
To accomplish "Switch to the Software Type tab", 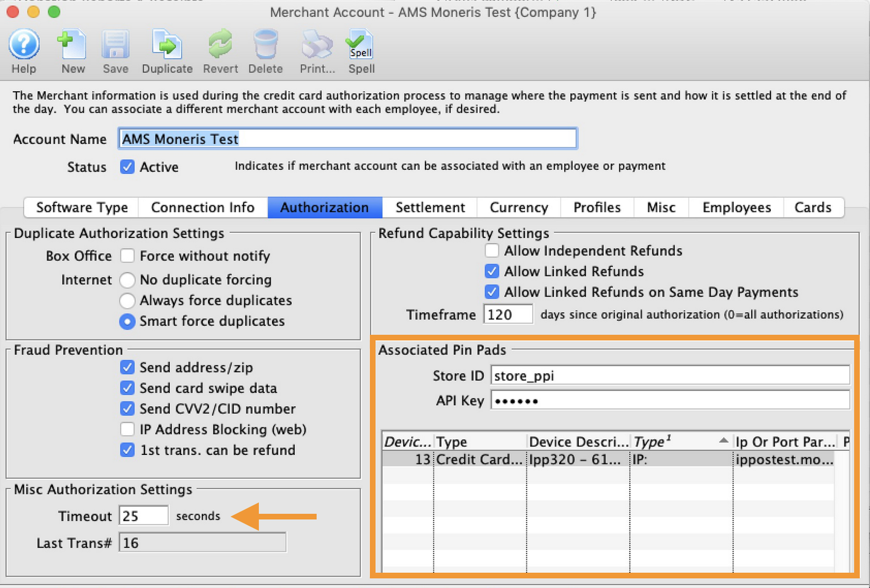I will [82, 207].
